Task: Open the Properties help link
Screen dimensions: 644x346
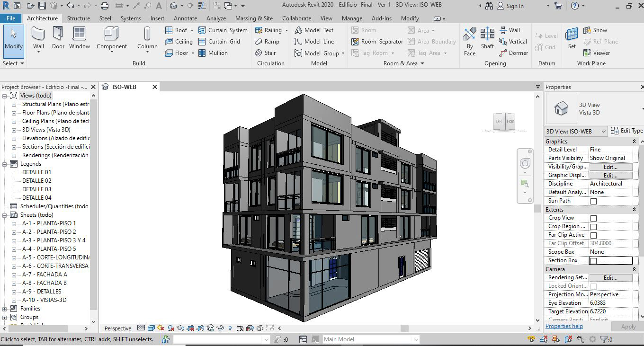Action: click(x=564, y=326)
